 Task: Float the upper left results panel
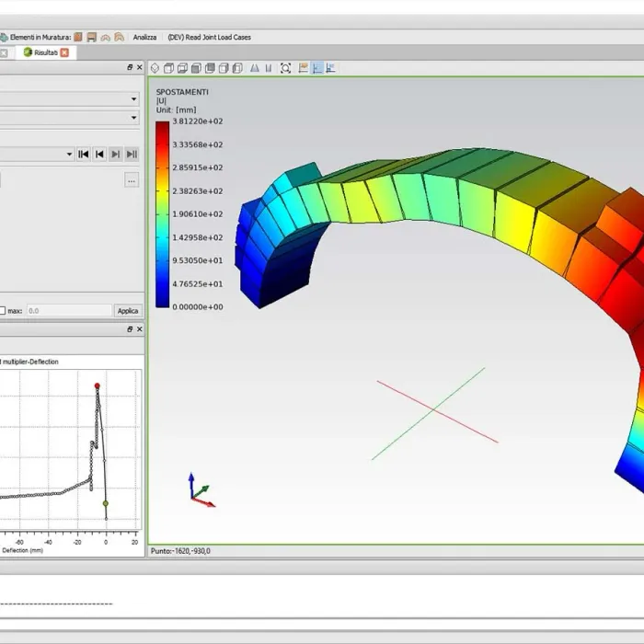(130, 67)
